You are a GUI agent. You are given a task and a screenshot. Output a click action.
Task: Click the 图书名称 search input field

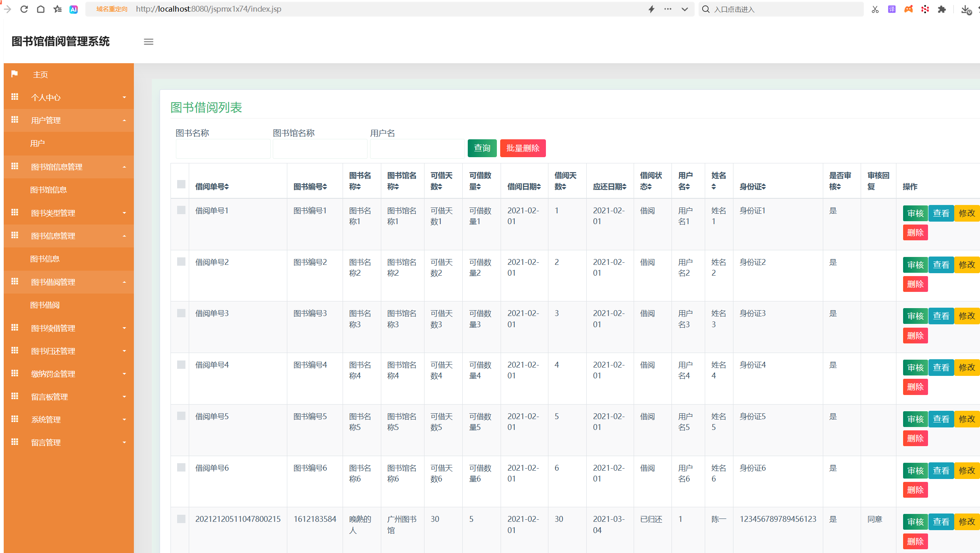pyautogui.click(x=223, y=149)
